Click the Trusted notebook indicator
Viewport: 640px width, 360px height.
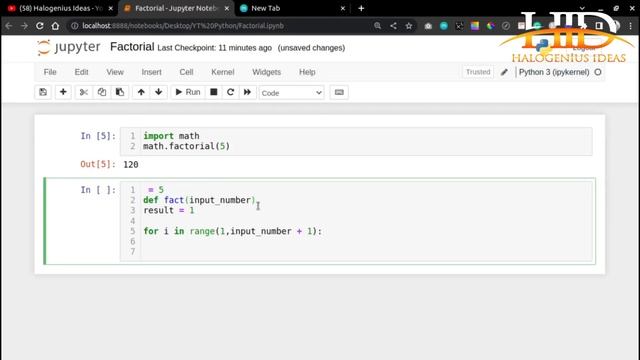tap(478, 72)
